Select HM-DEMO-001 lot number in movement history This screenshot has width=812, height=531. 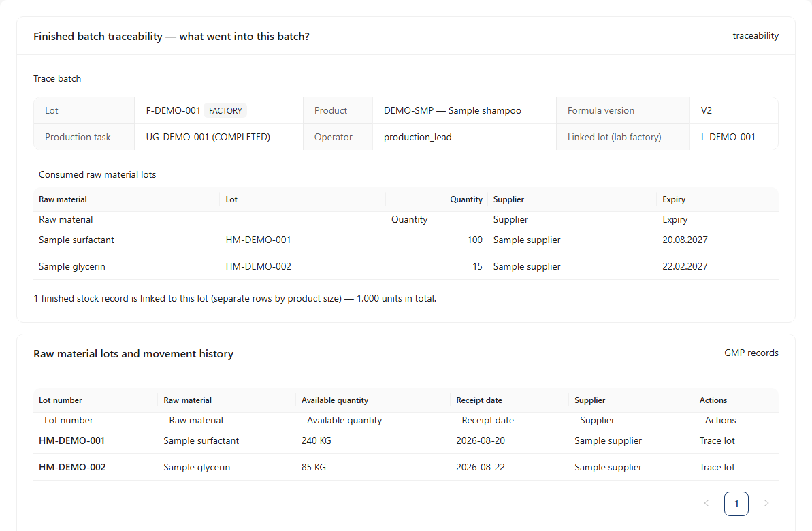click(71, 441)
